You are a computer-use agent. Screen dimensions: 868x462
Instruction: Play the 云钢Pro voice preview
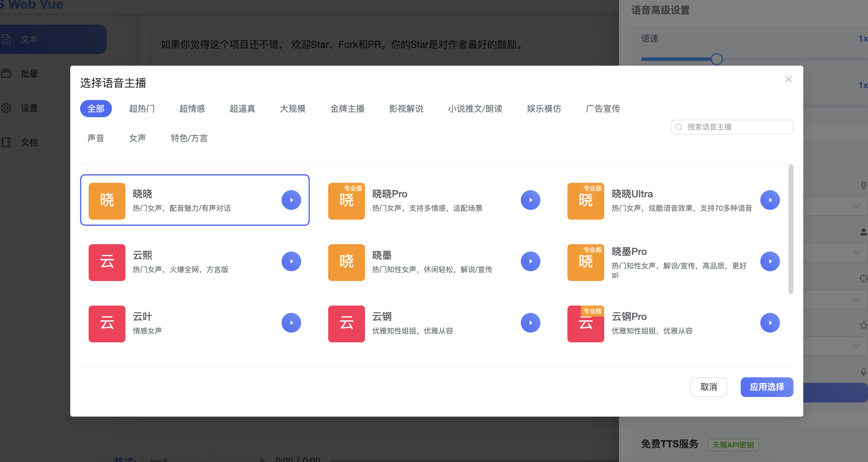pos(770,322)
